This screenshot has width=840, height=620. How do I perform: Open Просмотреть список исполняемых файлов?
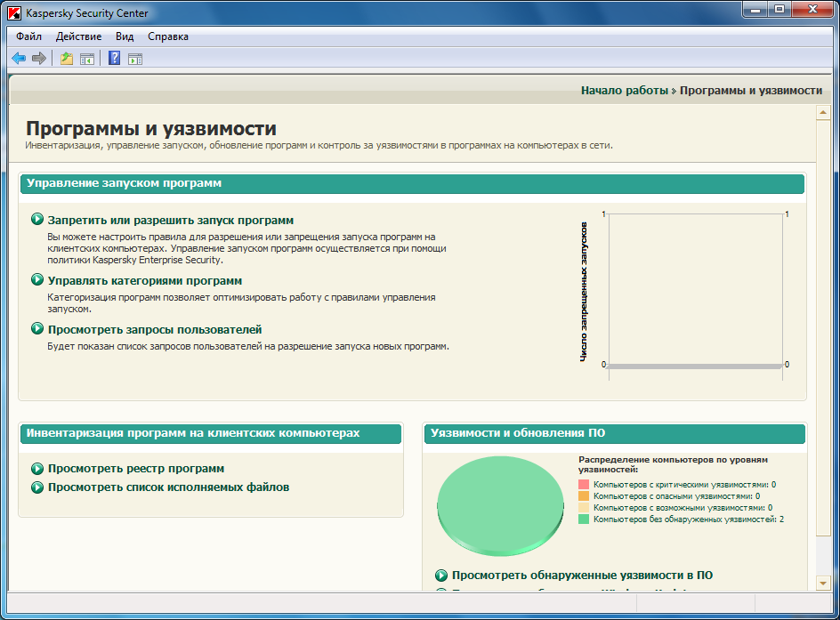click(168, 487)
